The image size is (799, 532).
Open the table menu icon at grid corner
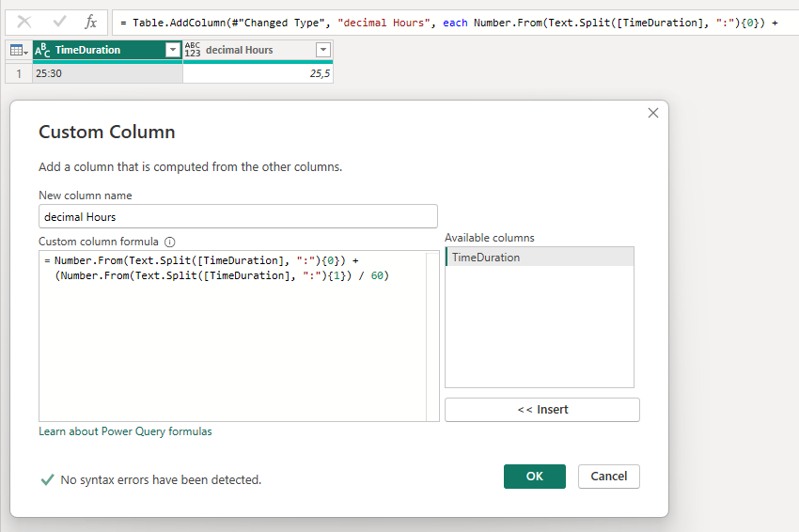point(19,50)
